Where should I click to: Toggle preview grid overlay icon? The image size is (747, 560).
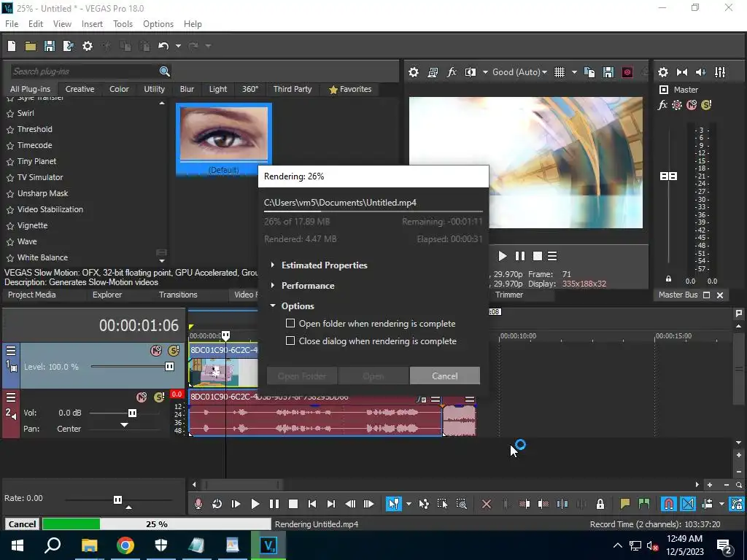tap(560, 72)
